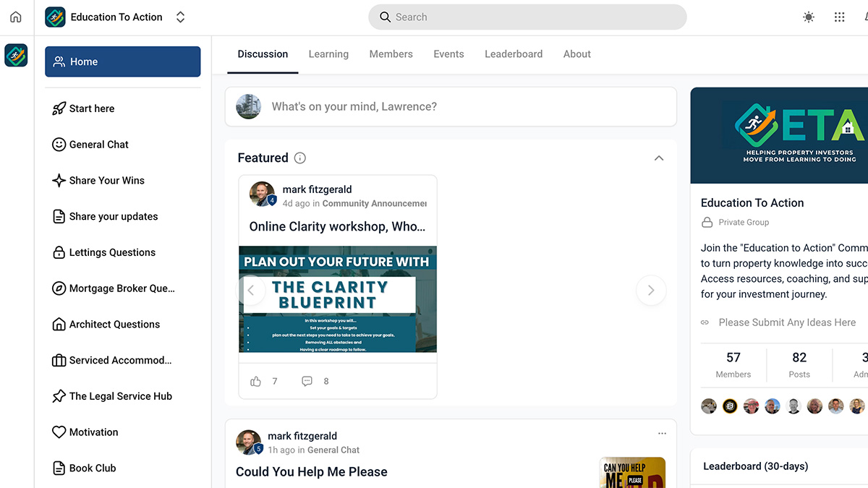Collapse the Featured section

658,158
